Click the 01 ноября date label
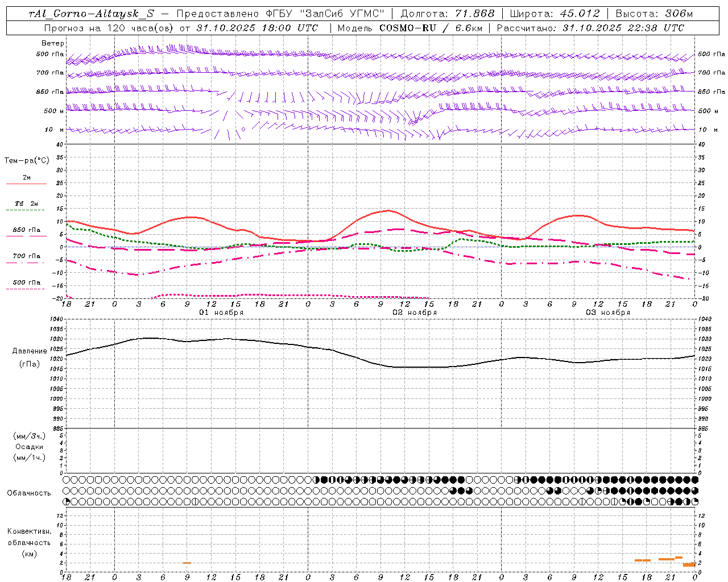728x582 pixels. 221,313
